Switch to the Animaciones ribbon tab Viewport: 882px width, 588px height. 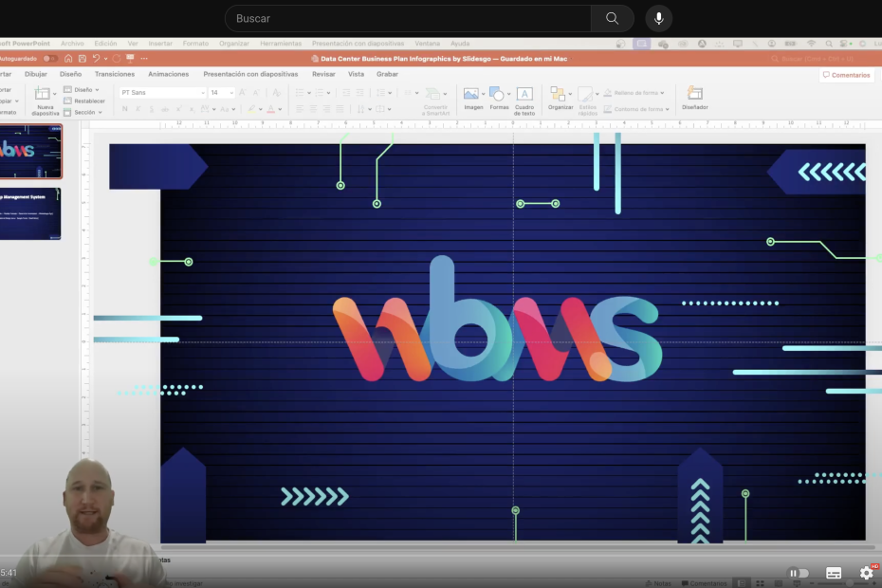tap(168, 74)
